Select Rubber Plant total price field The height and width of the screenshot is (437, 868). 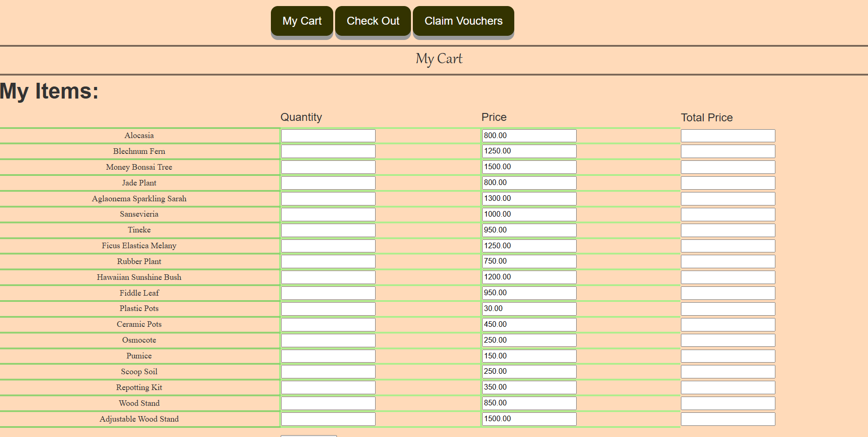pos(728,261)
